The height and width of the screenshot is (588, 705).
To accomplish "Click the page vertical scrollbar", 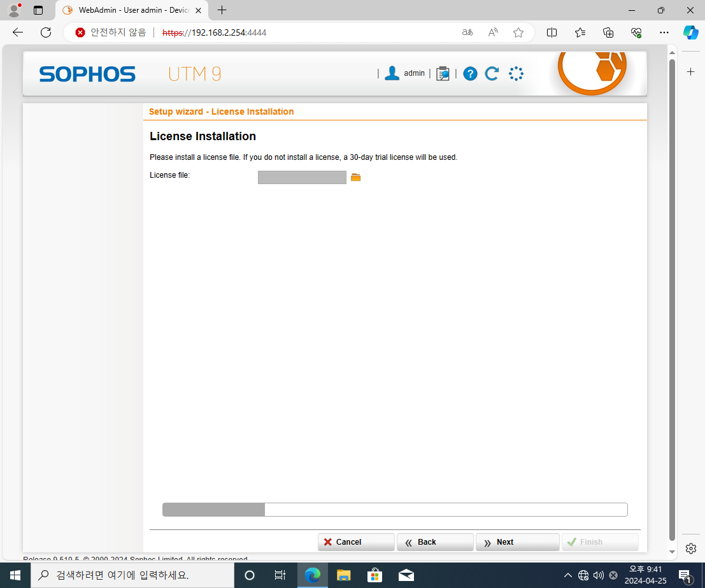I will (x=672, y=299).
